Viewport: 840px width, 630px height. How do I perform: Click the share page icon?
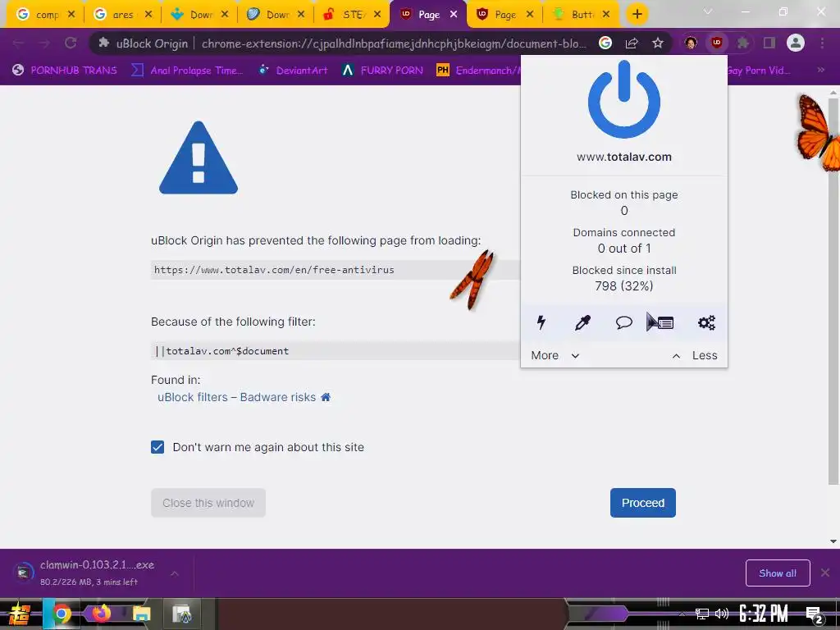point(632,43)
